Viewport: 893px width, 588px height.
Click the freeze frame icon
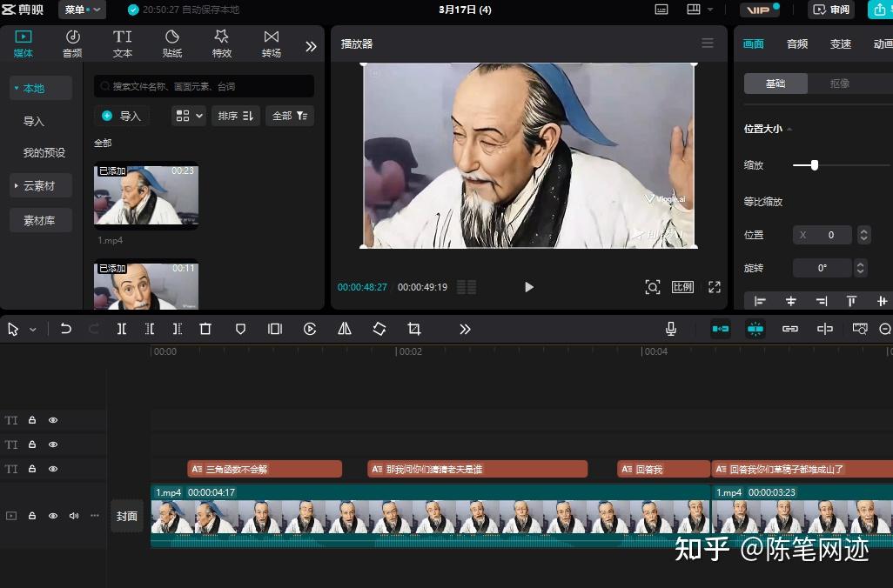pyautogui.click(x=275, y=329)
